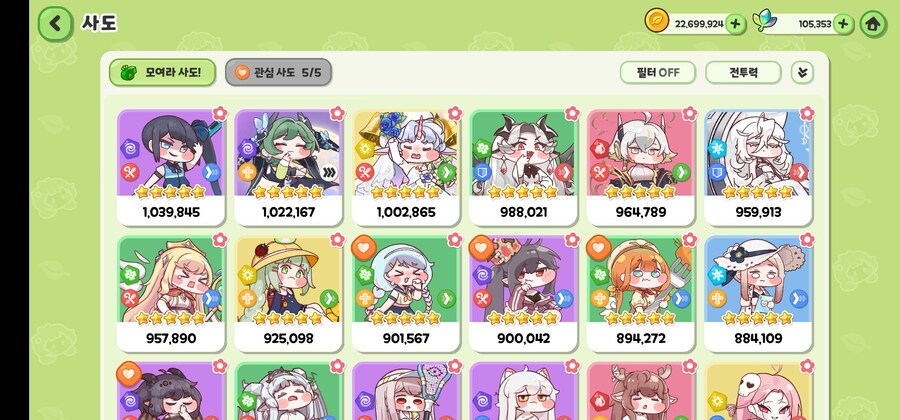The height and width of the screenshot is (420, 900).
Task: Open the home screen via house icon
Action: 872,24
